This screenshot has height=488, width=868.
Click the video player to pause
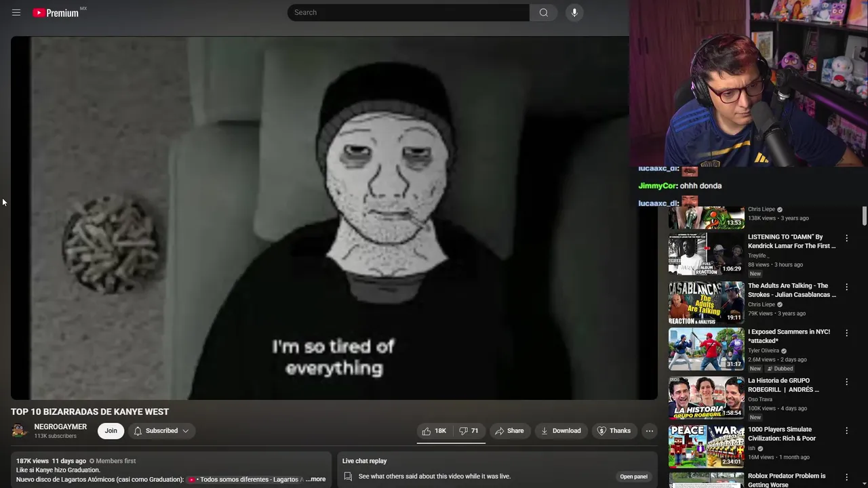[334, 218]
